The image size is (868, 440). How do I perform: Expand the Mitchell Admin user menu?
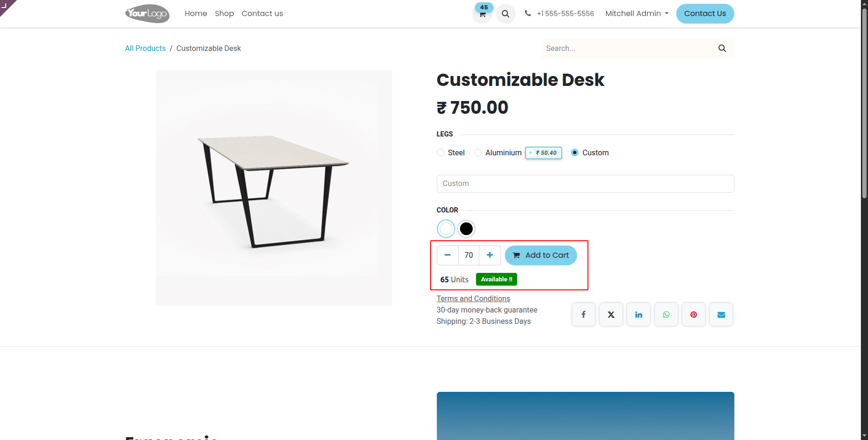click(637, 14)
